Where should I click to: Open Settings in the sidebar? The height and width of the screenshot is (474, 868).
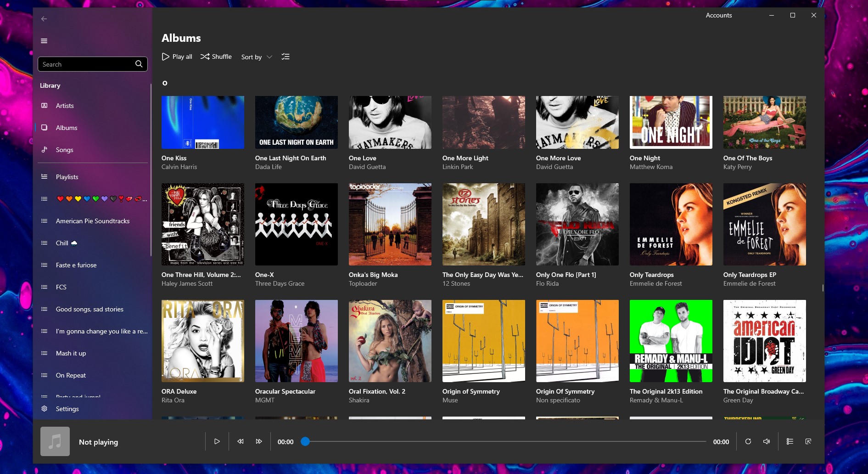coord(92,409)
